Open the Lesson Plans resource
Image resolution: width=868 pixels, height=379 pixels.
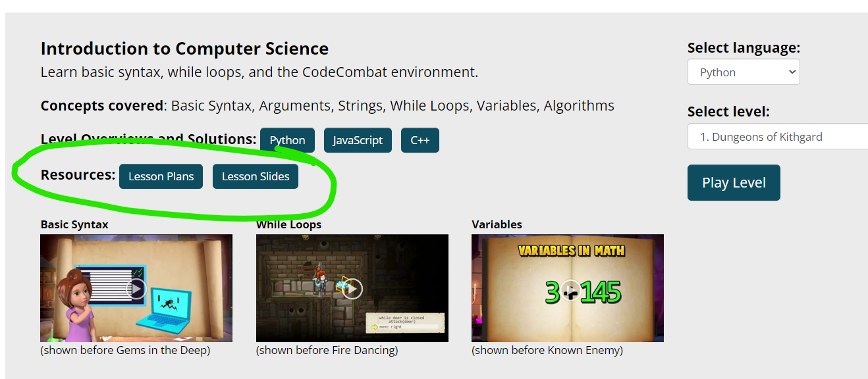click(161, 176)
